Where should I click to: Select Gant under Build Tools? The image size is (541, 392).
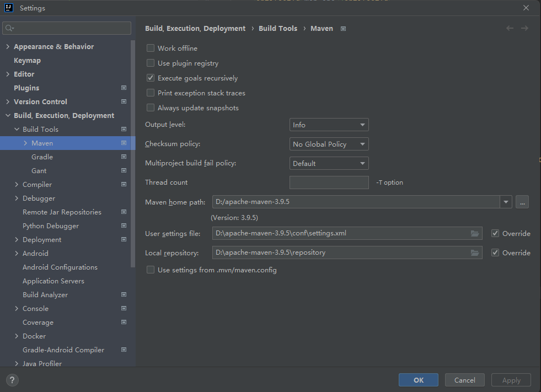[x=39, y=171]
